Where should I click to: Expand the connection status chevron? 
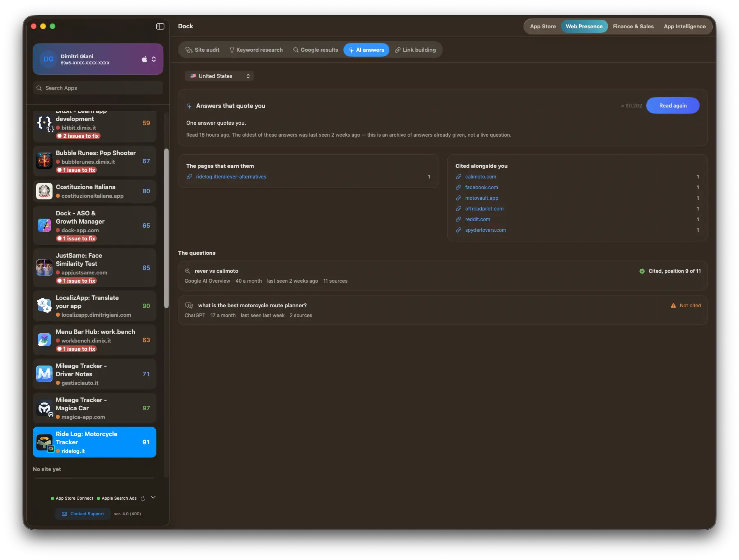pyautogui.click(x=153, y=497)
